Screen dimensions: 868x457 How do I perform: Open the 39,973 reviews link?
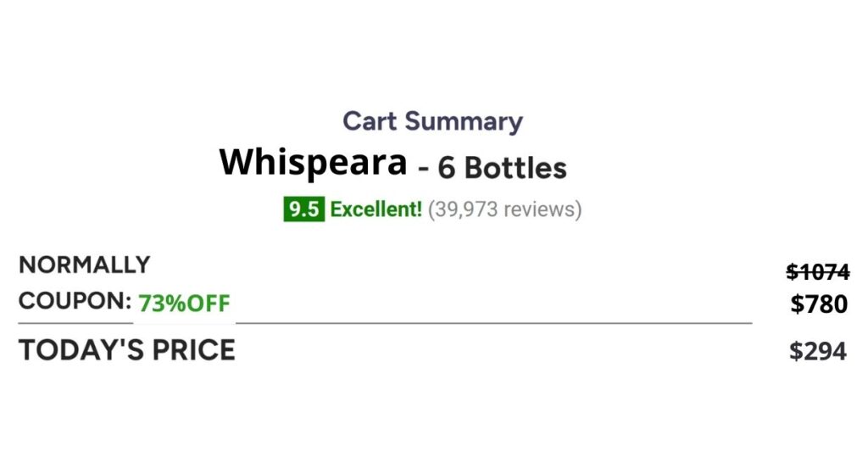(x=504, y=209)
